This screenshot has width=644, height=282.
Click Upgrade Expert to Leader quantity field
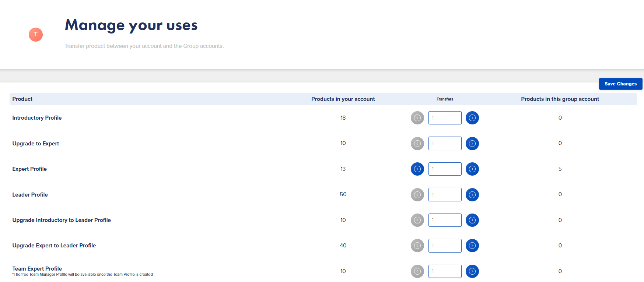click(445, 246)
